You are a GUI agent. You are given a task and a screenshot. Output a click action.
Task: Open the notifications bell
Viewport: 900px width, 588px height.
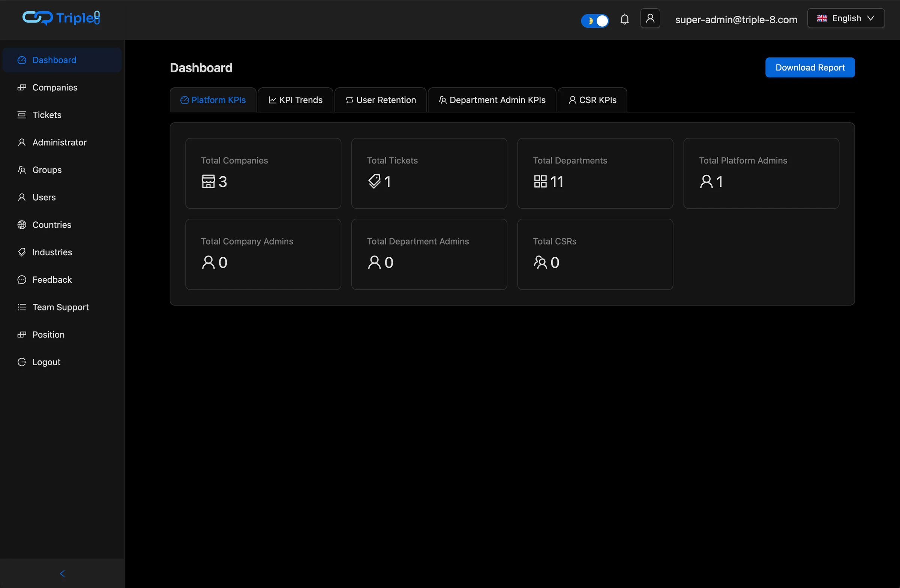pos(625,19)
